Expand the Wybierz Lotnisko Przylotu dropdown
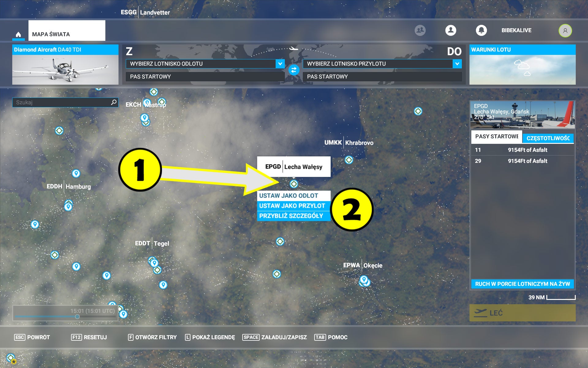This screenshot has width=588, height=368. click(380, 64)
